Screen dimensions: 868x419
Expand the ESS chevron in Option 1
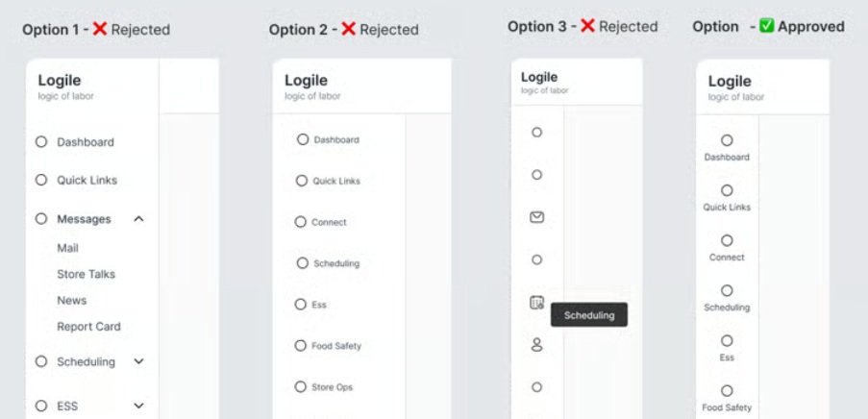point(138,407)
